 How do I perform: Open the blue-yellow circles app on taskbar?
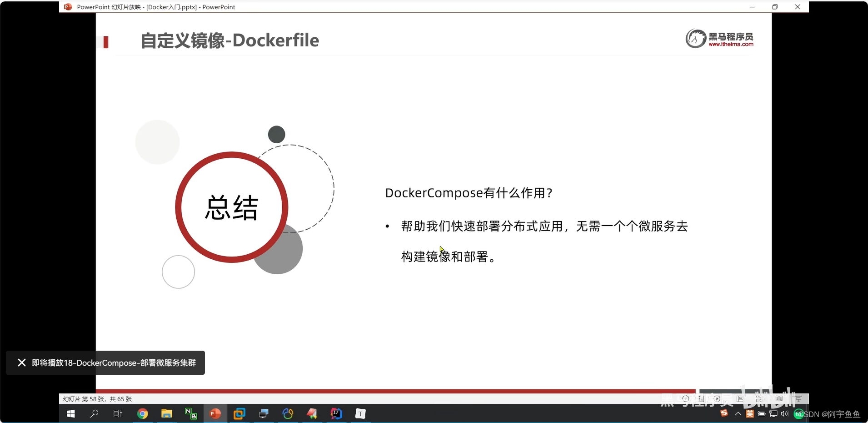[288, 413]
